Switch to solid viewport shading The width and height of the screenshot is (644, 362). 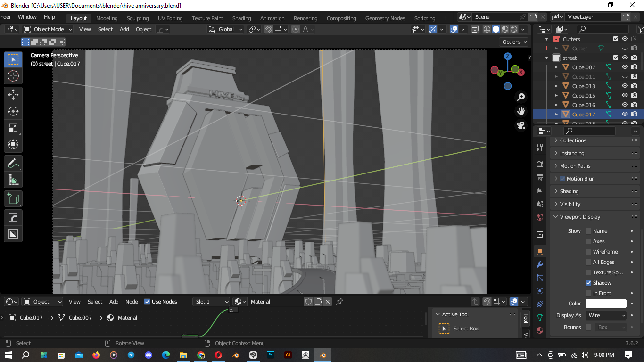(x=496, y=29)
